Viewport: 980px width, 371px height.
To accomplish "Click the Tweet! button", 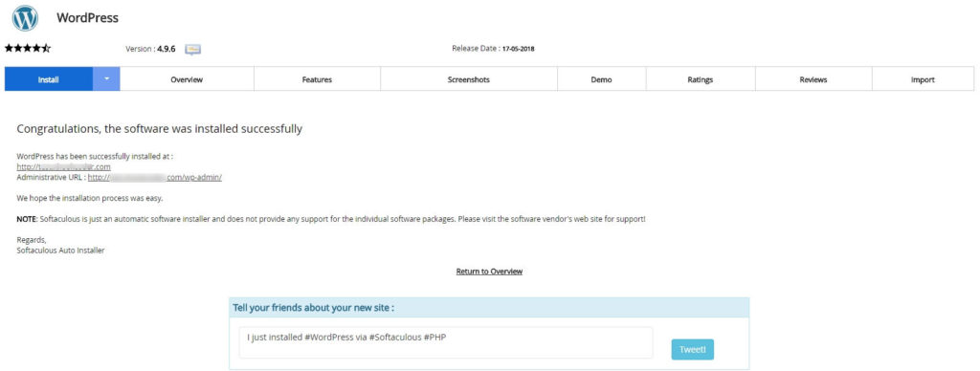I will click(693, 349).
